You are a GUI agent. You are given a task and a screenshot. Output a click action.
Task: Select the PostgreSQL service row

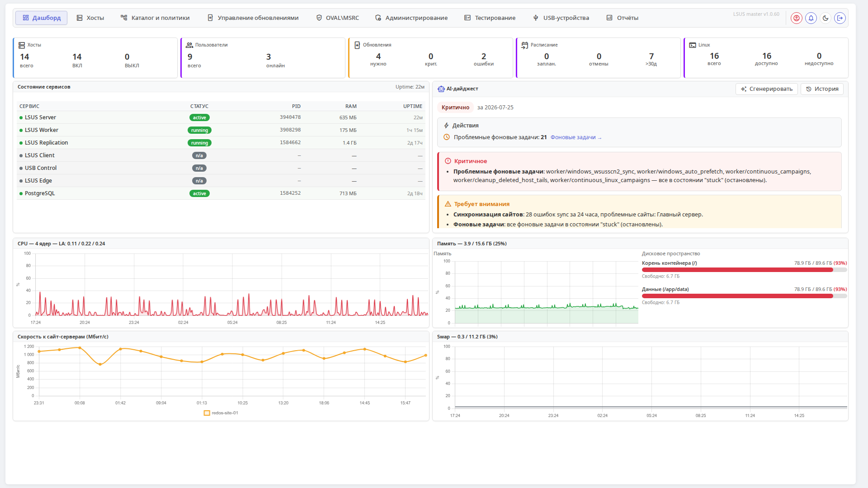click(221, 193)
